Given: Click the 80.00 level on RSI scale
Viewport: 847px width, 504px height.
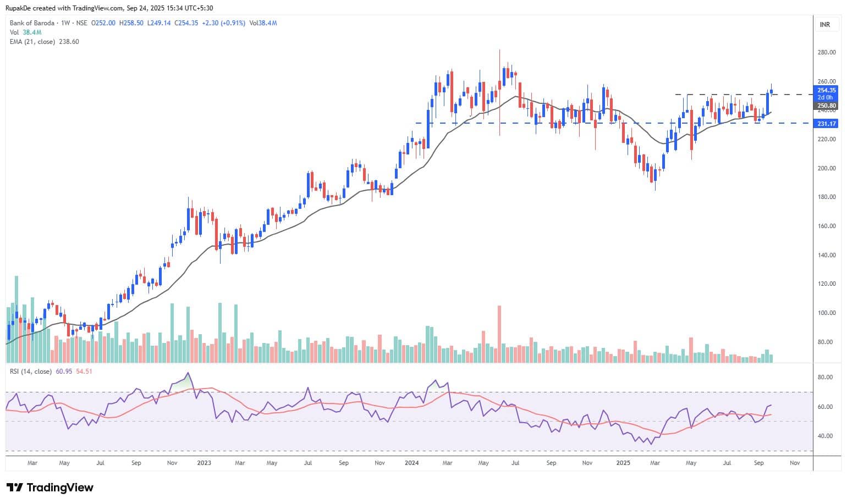Looking at the screenshot, I should tap(824, 378).
